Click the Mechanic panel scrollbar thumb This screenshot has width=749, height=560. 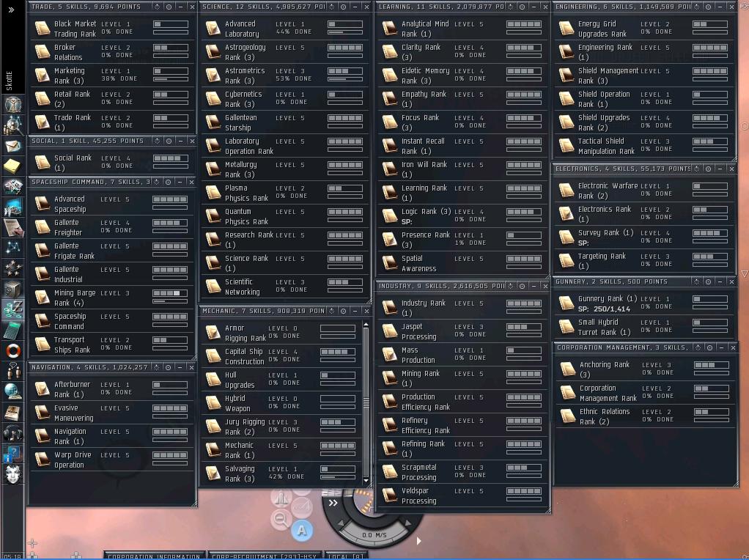(x=366, y=403)
